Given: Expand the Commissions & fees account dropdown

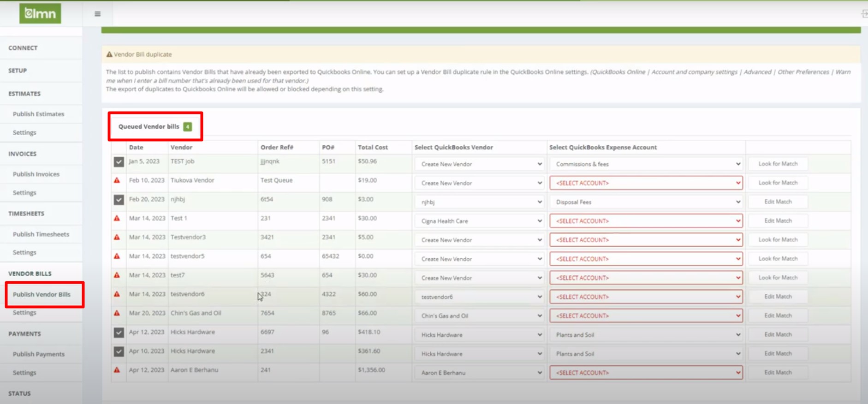Looking at the screenshot, I should tap(646, 164).
